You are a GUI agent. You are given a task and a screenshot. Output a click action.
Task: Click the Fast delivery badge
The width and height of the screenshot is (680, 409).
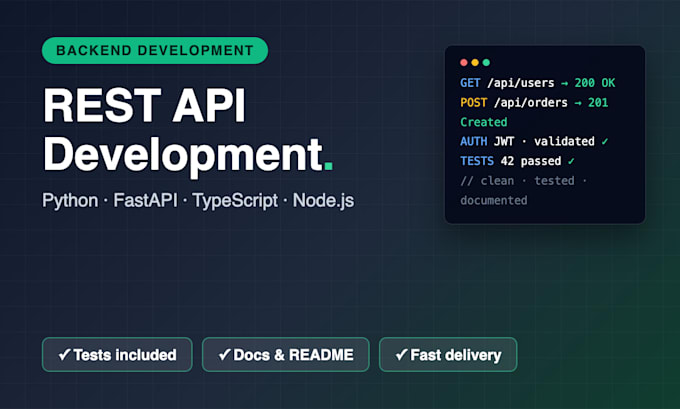click(448, 355)
